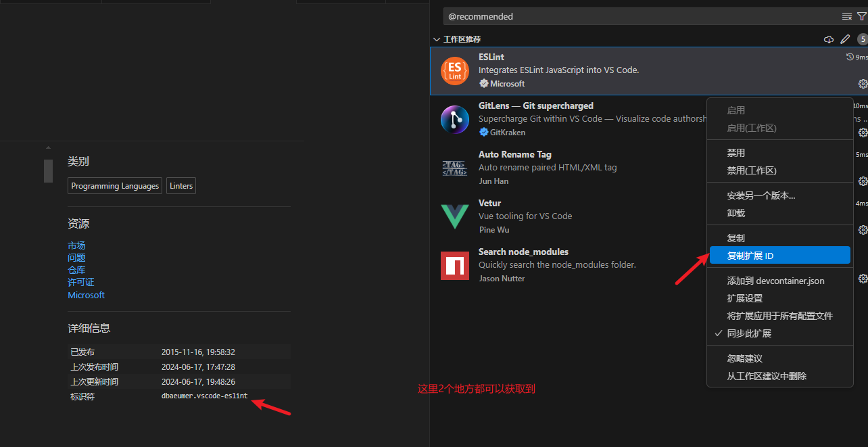The height and width of the screenshot is (447, 868).
Task: Click 上次发布时间 value 2024-06-17, 17:47:28
Action: point(198,367)
